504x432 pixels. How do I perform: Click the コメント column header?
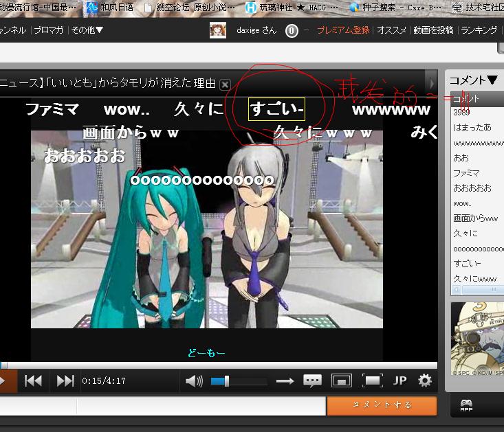[477, 99]
